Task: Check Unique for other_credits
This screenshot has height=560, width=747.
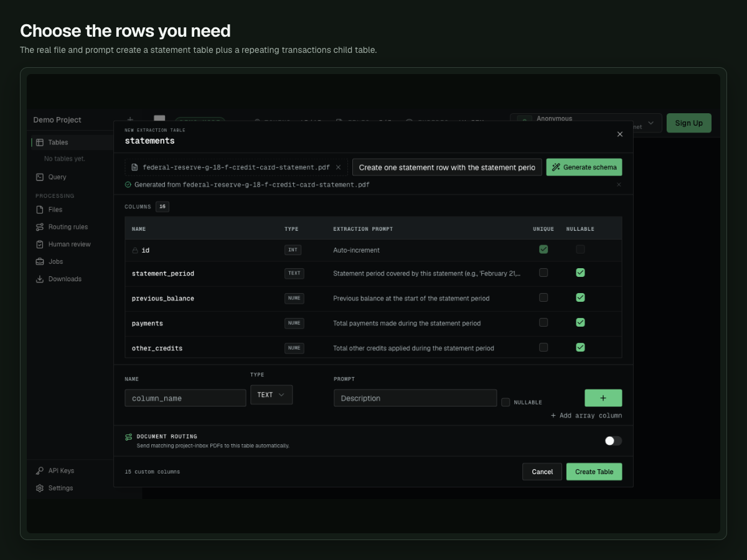Action: tap(543, 347)
